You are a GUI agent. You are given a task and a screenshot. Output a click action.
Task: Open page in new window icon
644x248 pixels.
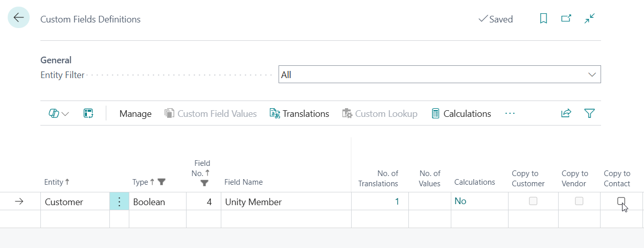[566, 19]
